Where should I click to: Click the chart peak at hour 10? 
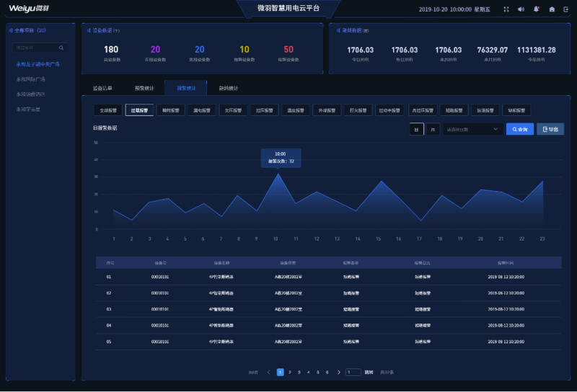point(278,174)
